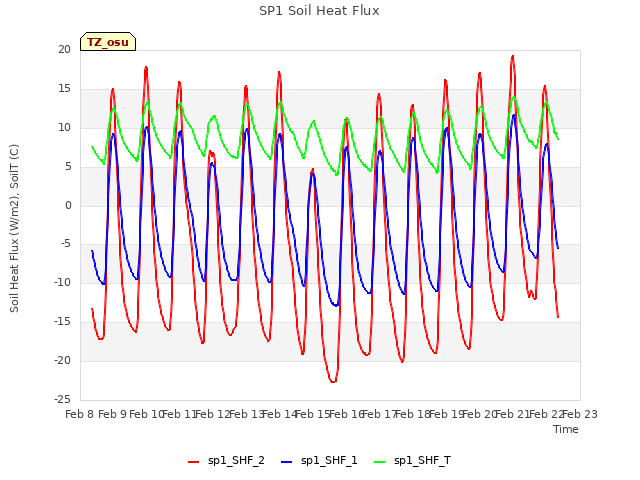Click the sp1_SHF_2 legend entry
The height and width of the screenshot is (480, 640).
tap(226, 461)
